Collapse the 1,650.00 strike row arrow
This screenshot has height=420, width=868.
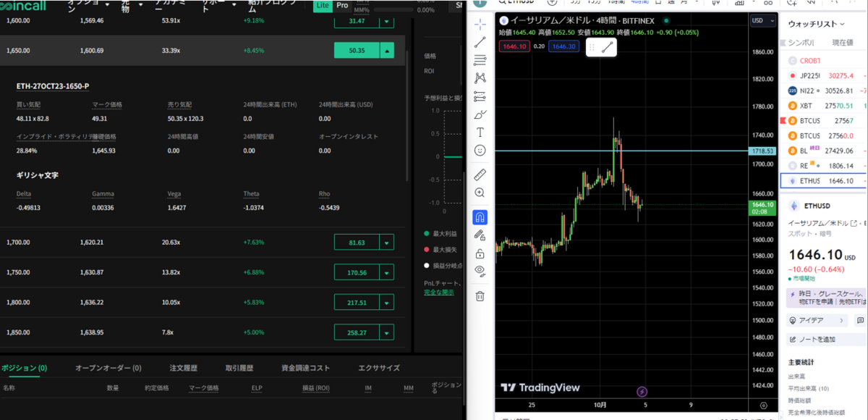(387, 51)
